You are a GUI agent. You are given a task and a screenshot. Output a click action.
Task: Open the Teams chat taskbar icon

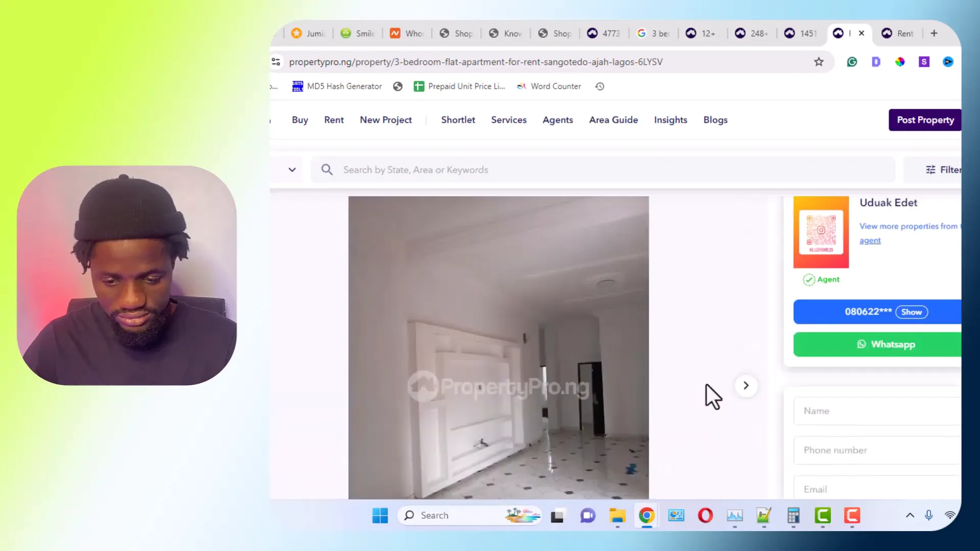coord(587,516)
